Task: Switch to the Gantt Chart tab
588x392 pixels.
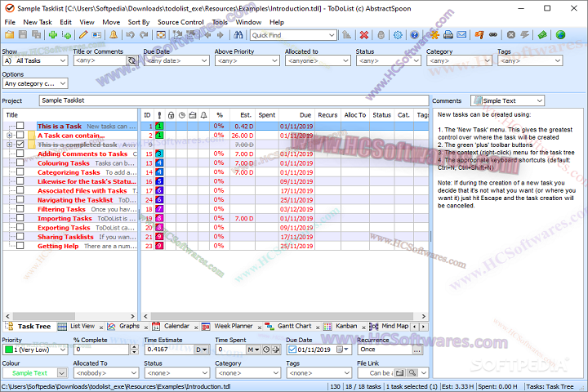Action: [x=294, y=326]
